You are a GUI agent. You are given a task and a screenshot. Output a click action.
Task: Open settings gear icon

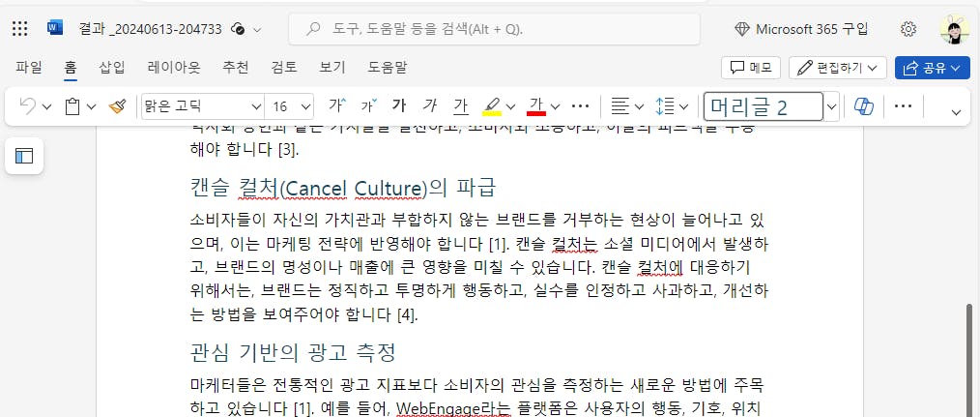908,29
